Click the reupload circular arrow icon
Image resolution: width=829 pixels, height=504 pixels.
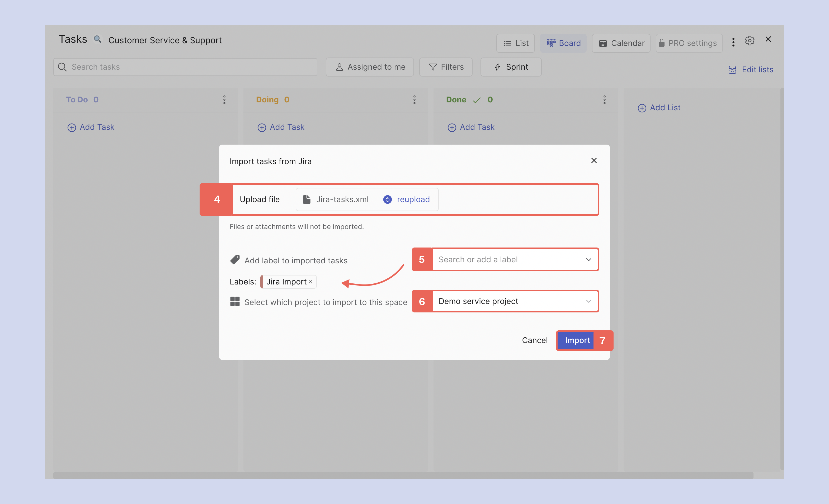point(387,199)
